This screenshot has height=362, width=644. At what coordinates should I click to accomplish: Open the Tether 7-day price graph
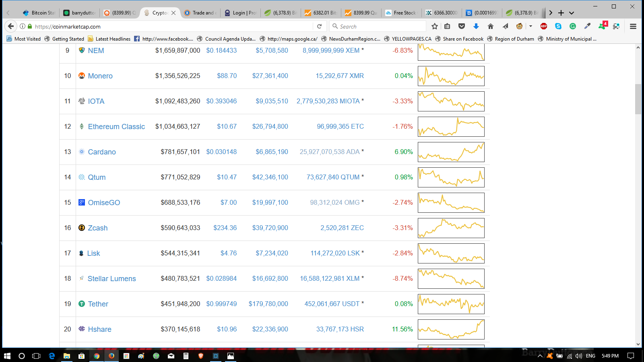tap(451, 304)
